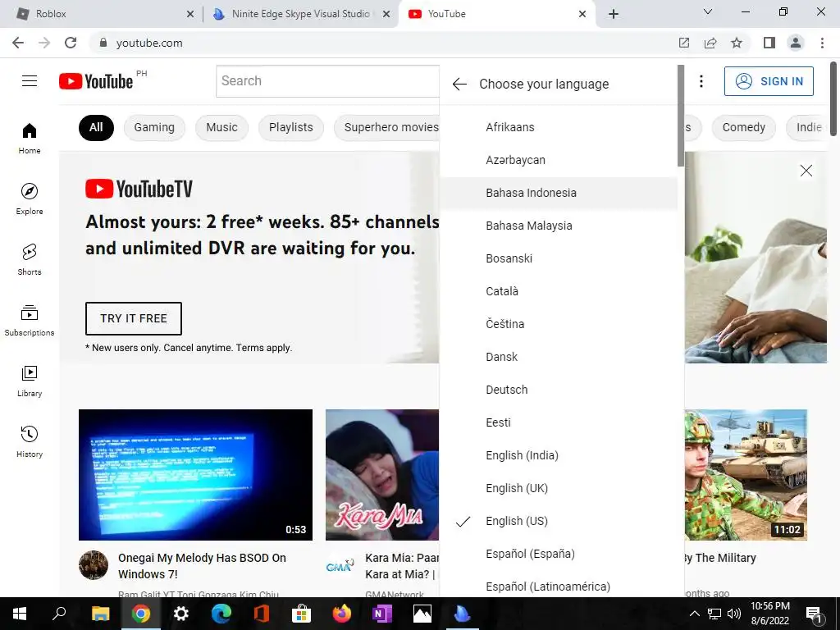
Task: Open Subscriptions in the sidebar
Action: [30, 320]
